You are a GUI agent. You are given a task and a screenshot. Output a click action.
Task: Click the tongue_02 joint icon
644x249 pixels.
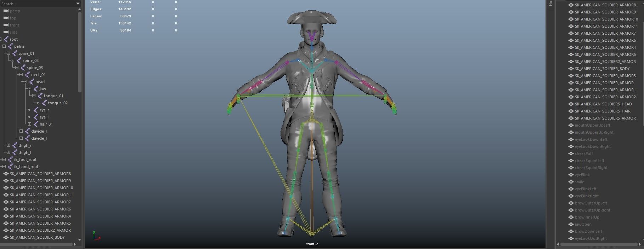pos(44,103)
